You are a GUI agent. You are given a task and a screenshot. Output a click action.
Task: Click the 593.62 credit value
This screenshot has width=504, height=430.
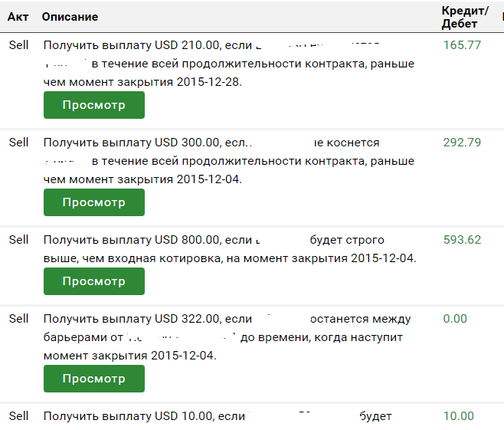click(x=462, y=240)
